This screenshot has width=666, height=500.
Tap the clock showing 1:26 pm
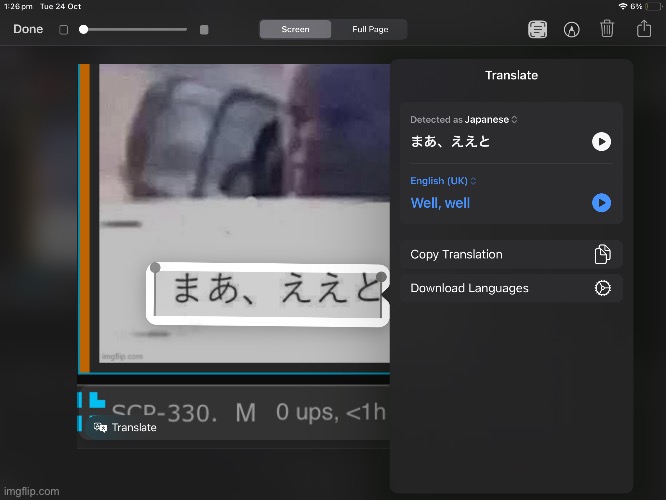(x=18, y=6)
